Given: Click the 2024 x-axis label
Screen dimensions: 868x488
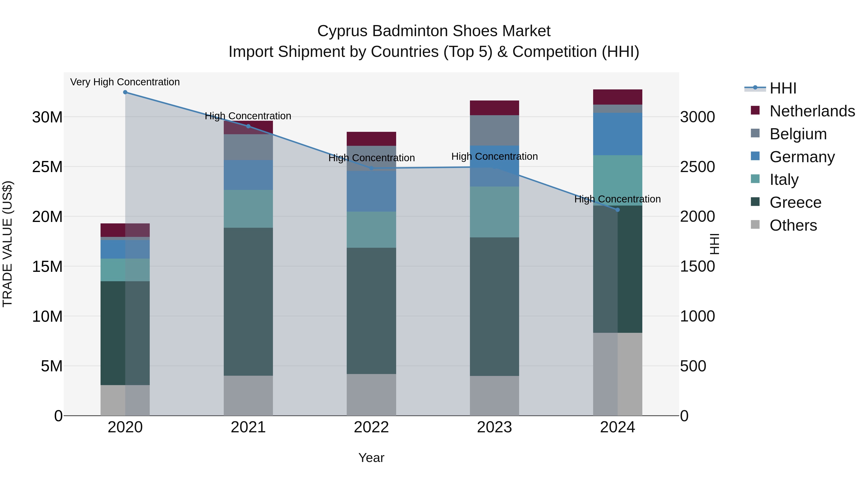Looking at the screenshot, I should (x=618, y=427).
